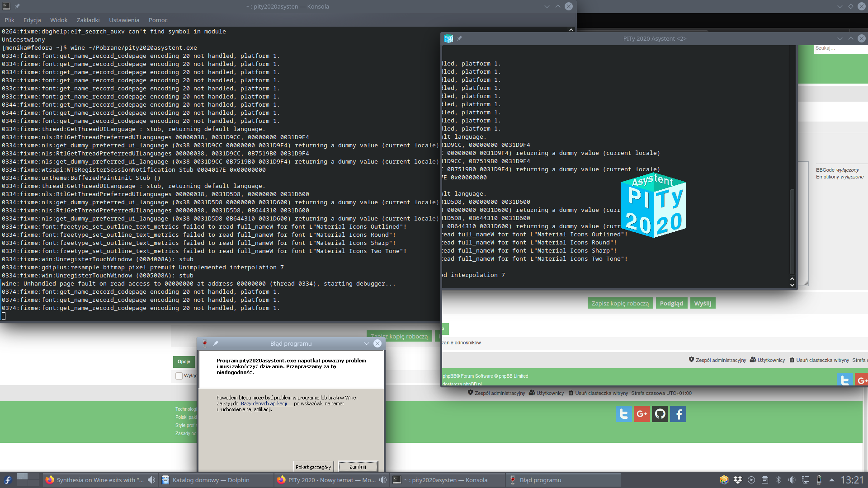Click the GitHub icon in footer
Screen dimensions: 868x488
tap(660, 414)
